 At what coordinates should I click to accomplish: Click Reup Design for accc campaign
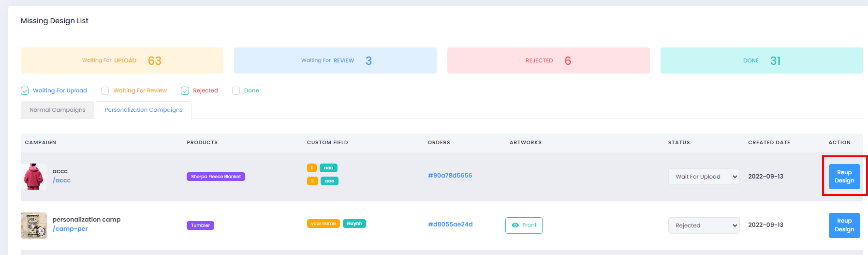click(844, 177)
